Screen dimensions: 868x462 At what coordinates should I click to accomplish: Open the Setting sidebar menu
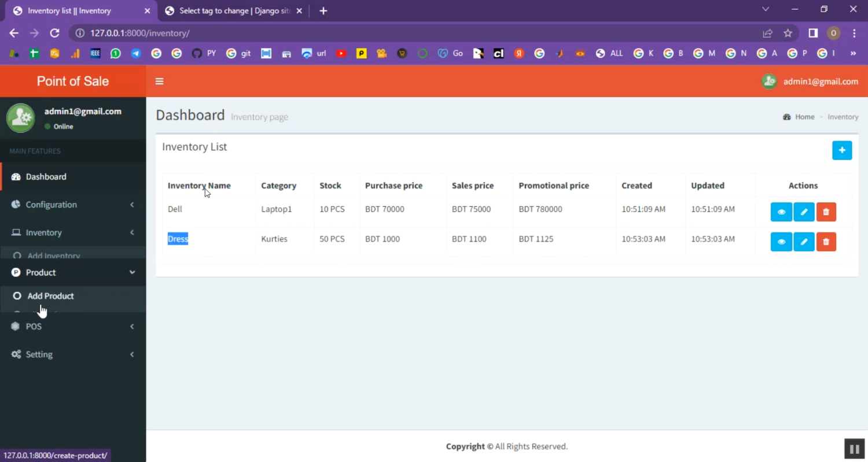[73, 354]
